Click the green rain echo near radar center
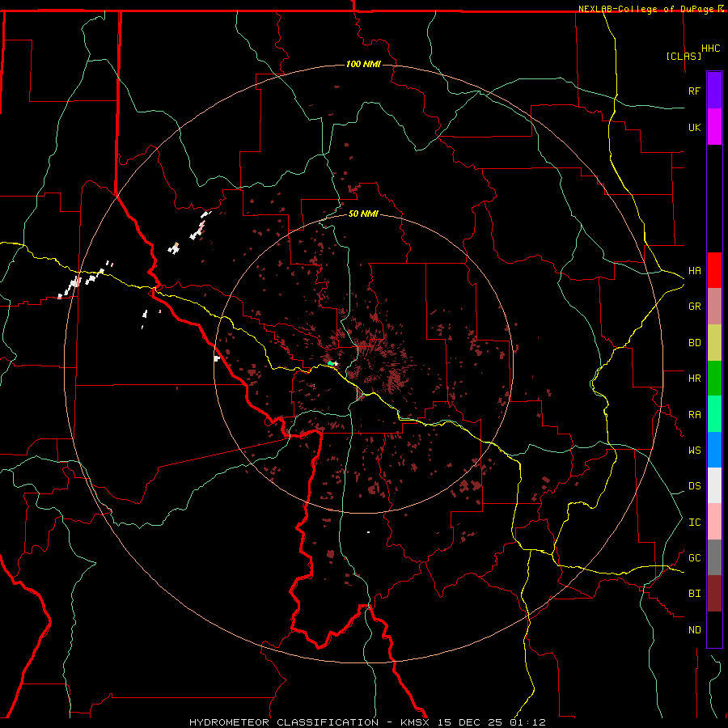 click(330, 363)
